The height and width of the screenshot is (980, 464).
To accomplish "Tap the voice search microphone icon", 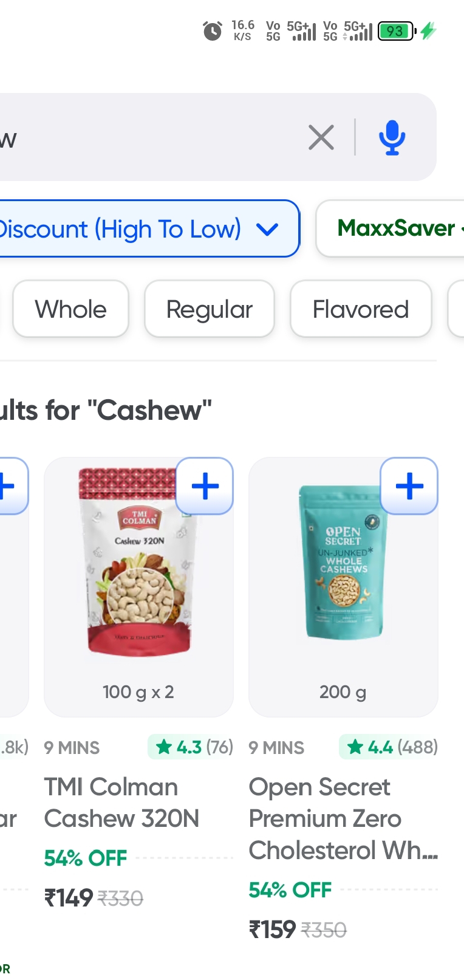I will [x=392, y=137].
